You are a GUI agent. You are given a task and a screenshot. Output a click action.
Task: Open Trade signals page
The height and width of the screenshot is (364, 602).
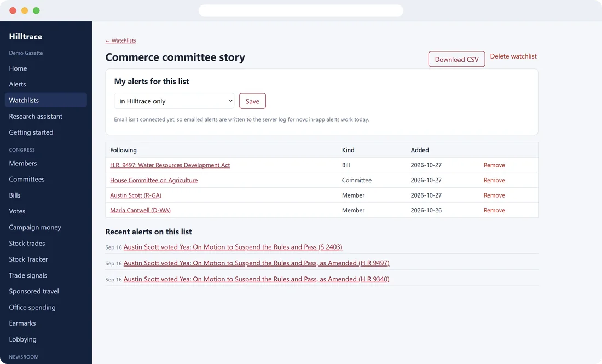tap(28, 275)
